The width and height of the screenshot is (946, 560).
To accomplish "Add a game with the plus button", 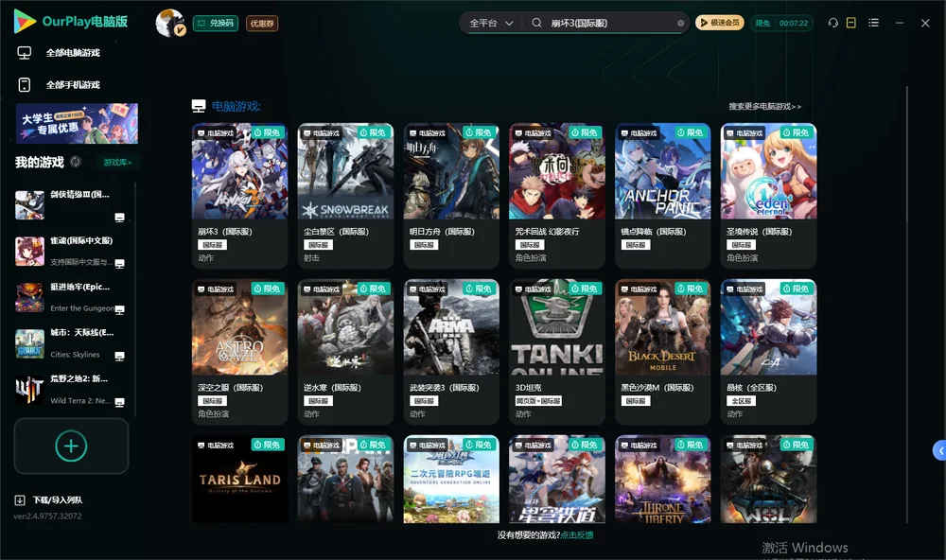I will (71, 446).
